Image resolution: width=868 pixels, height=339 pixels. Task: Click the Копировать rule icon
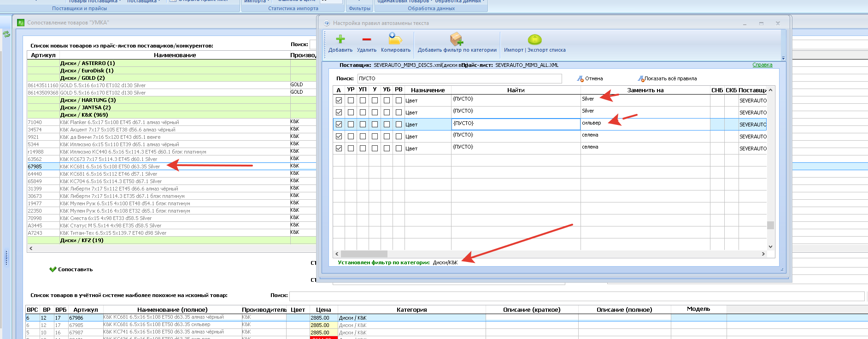[x=395, y=39]
